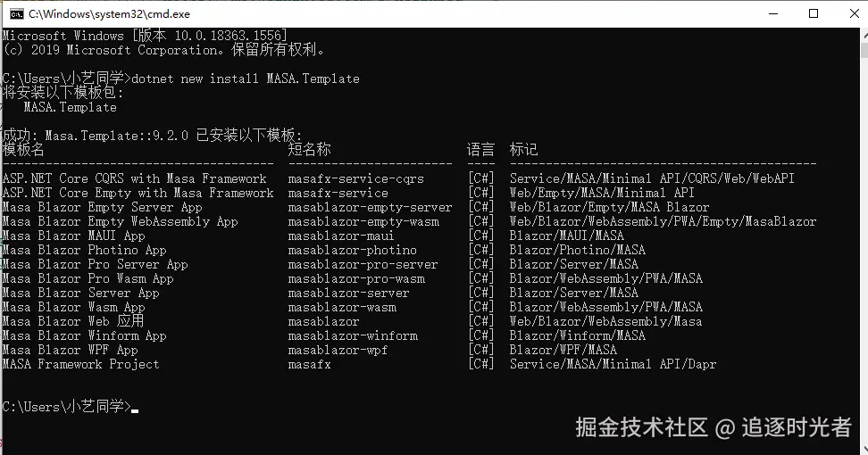Click tag 'Web/Blazor/Empty/MASA Blazor'
The height and width of the screenshot is (455, 868).
pos(610,207)
